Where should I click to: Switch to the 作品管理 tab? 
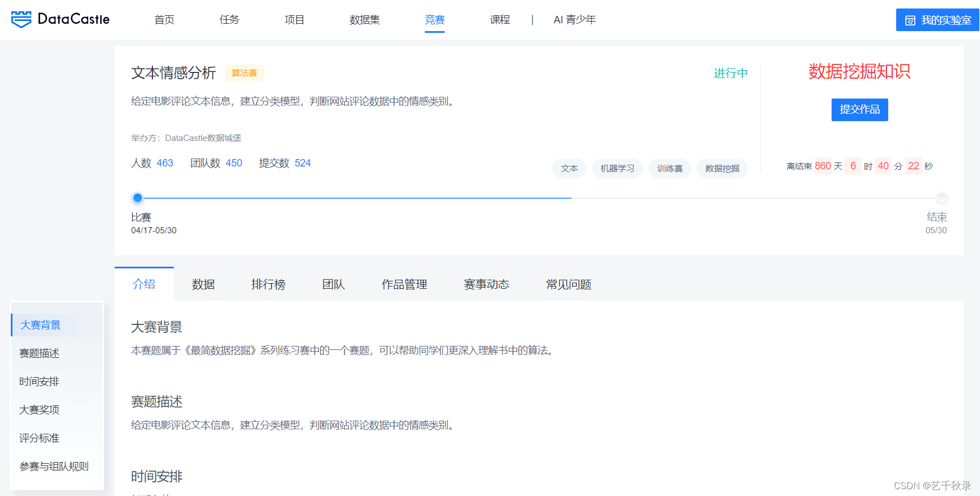pyautogui.click(x=404, y=284)
